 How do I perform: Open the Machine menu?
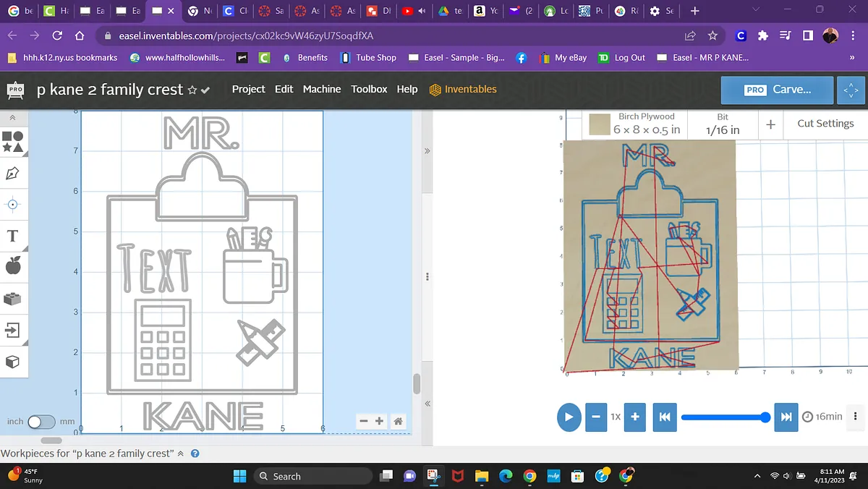(x=322, y=89)
